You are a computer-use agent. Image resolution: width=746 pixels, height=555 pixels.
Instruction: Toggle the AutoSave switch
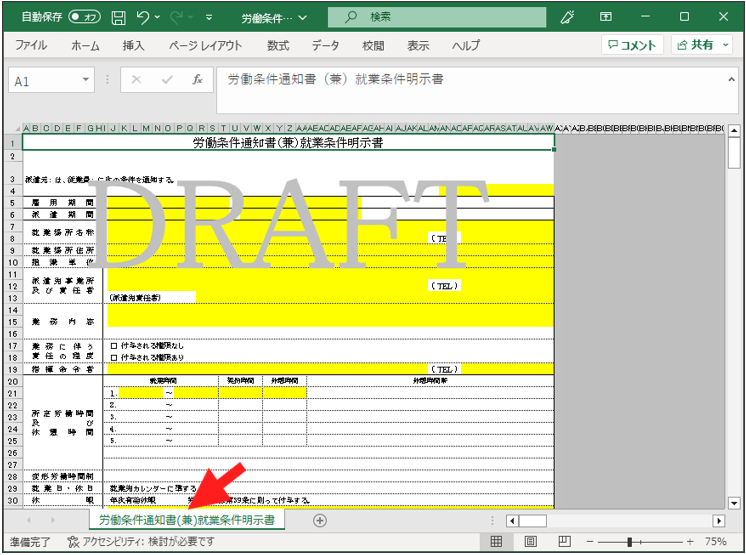click(x=84, y=17)
